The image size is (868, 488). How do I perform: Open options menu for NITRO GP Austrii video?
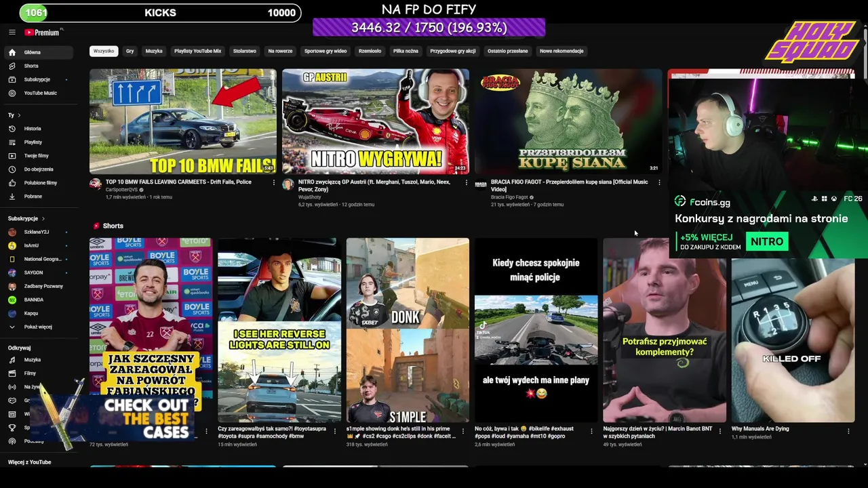467,182
